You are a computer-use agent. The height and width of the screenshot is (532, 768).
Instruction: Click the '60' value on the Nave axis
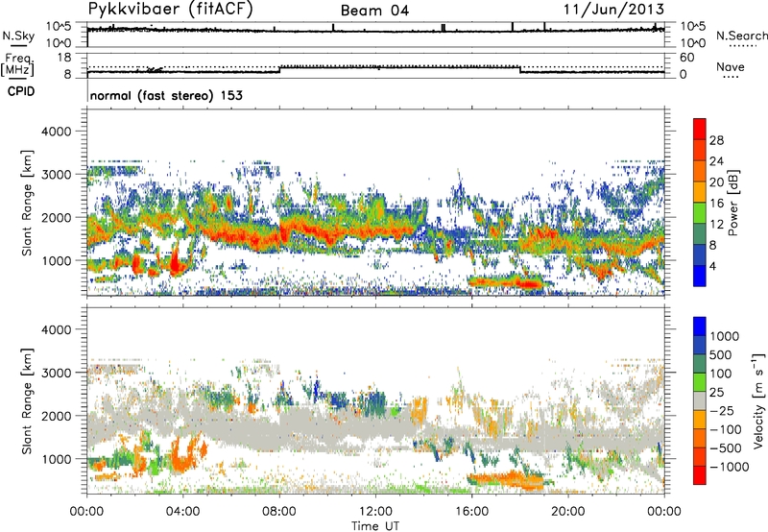pos(686,58)
